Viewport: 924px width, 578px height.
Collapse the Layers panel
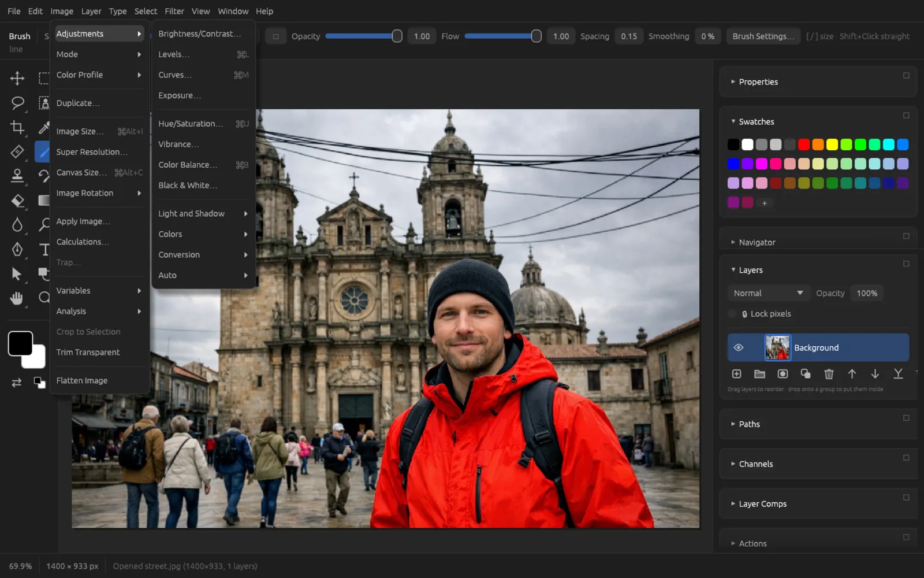click(x=733, y=270)
